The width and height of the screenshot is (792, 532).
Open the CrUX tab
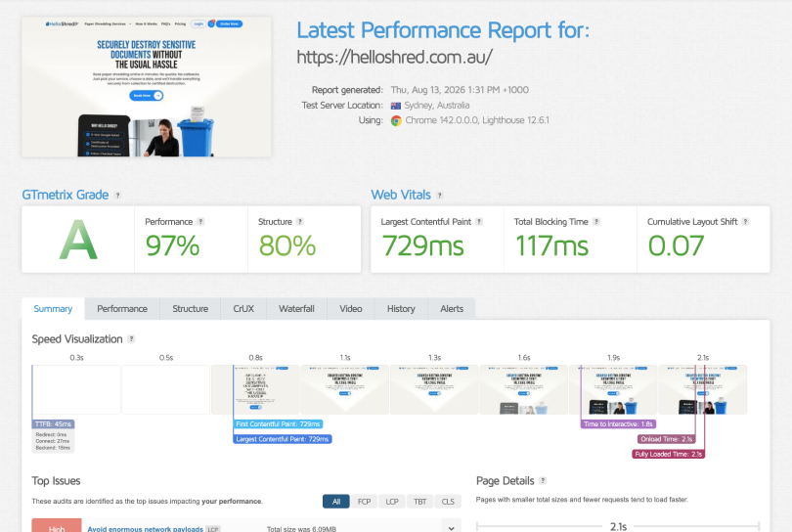click(x=243, y=309)
